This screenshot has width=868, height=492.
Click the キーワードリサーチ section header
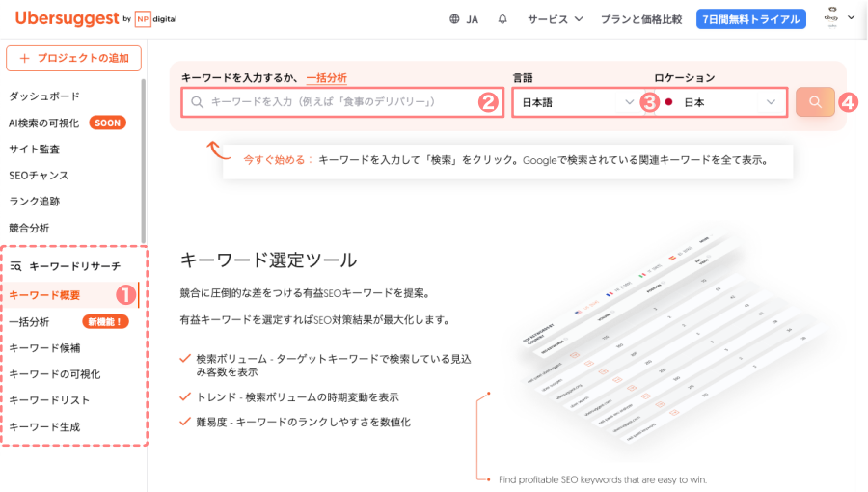pos(66,267)
